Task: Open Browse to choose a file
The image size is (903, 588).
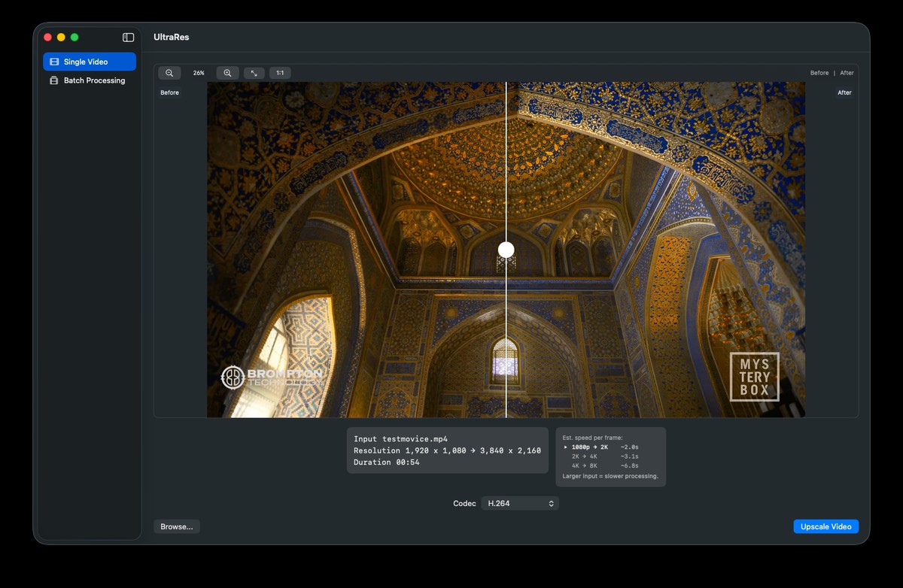Action: 176,526
